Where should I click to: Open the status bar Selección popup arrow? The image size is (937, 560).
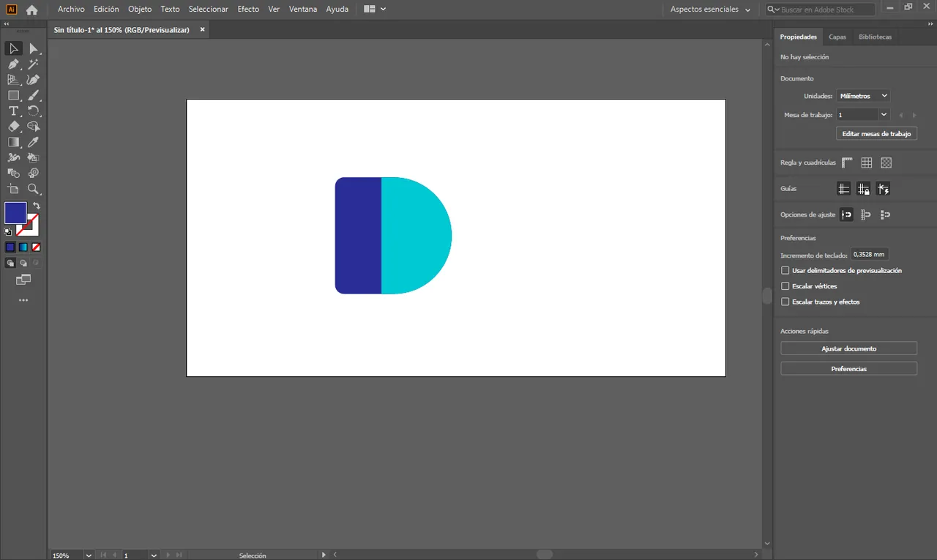tap(324, 555)
